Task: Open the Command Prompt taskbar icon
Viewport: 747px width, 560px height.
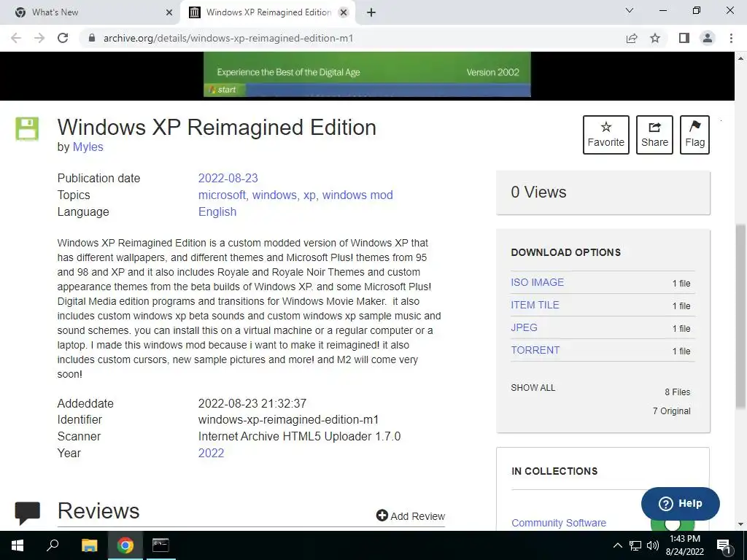Action: coord(160,545)
